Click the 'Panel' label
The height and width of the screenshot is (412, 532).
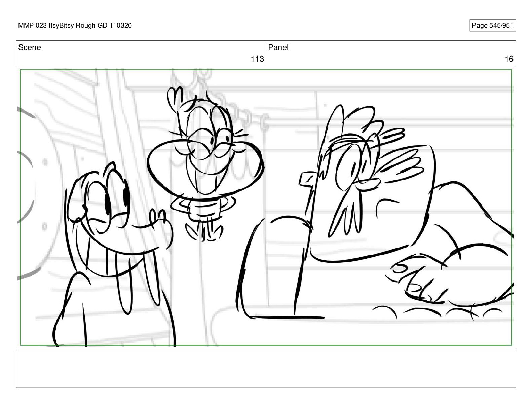point(278,47)
